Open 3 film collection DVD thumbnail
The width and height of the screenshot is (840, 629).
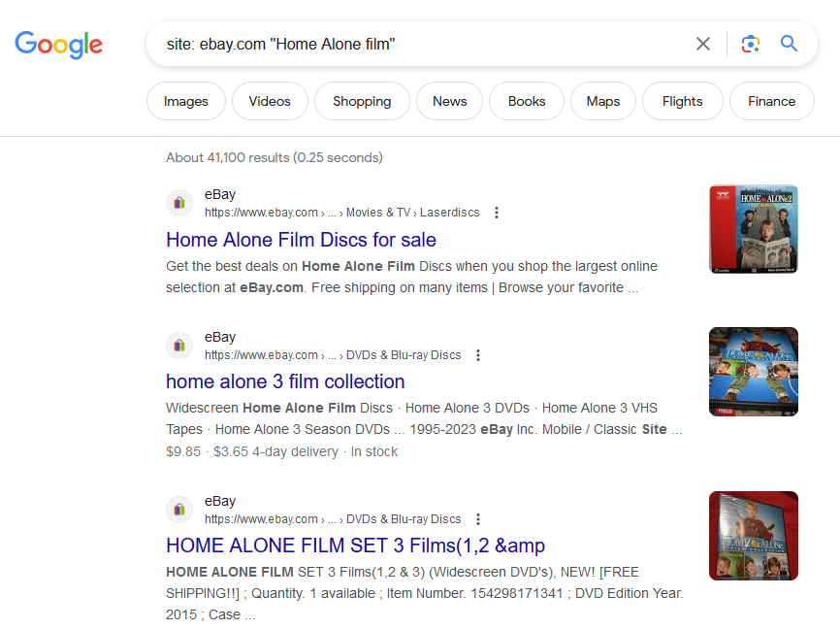(x=754, y=372)
